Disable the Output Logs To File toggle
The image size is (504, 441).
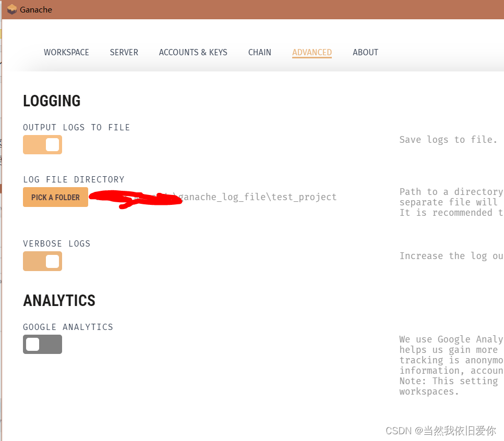[x=42, y=144]
